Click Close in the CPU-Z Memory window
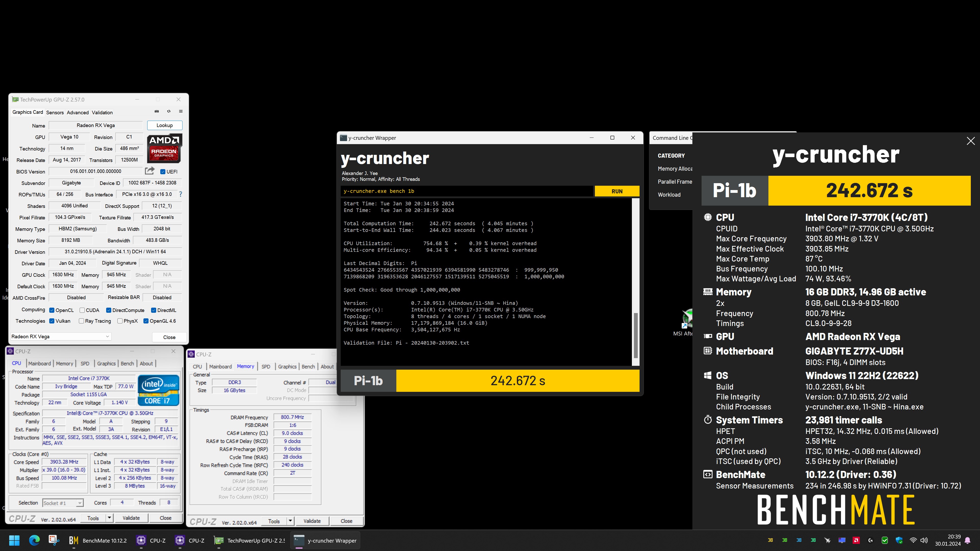The height and width of the screenshot is (551, 980). tap(346, 521)
